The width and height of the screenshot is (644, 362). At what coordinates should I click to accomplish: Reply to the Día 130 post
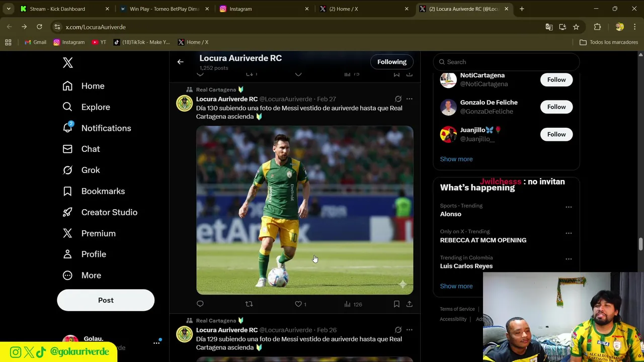pyautogui.click(x=200, y=304)
